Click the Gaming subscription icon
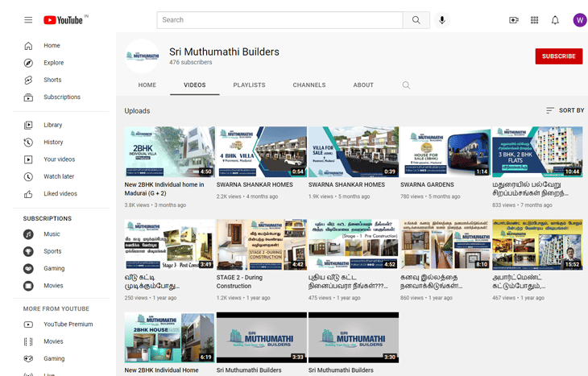 coord(28,269)
